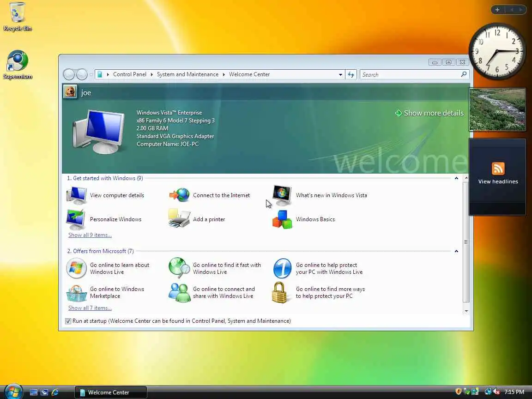Image resolution: width=532 pixels, height=399 pixels.
Task: Click into the Search input field
Action: 410,75
